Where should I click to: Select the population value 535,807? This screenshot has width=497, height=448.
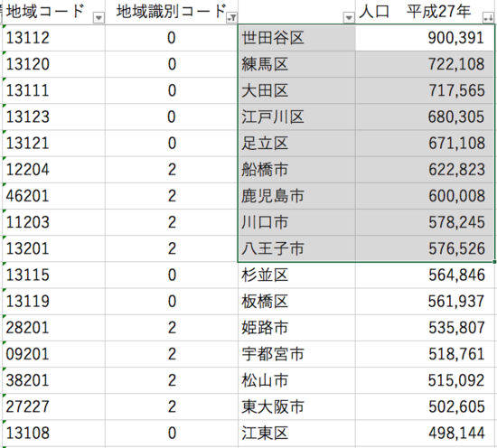click(425, 328)
